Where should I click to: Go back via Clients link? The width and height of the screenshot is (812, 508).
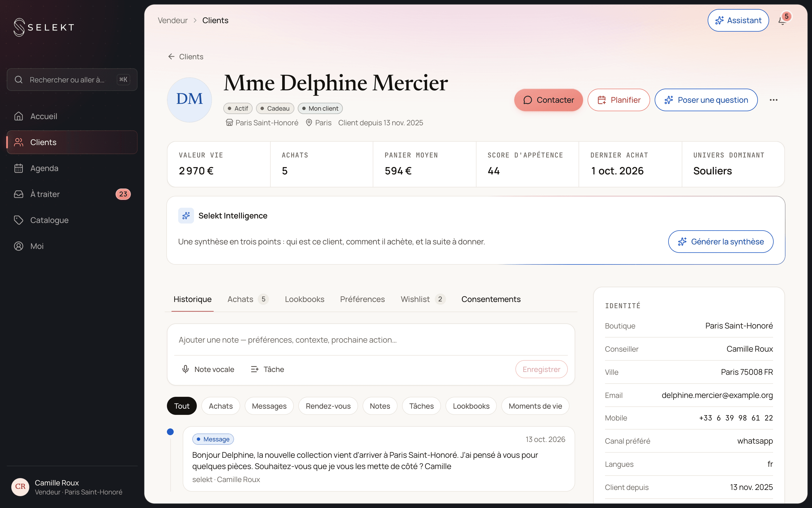[x=186, y=56]
